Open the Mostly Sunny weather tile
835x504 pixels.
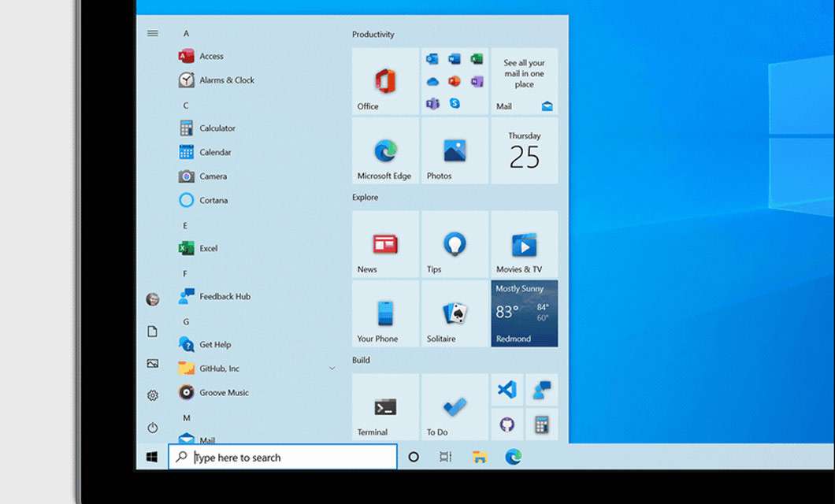(524, 313)
